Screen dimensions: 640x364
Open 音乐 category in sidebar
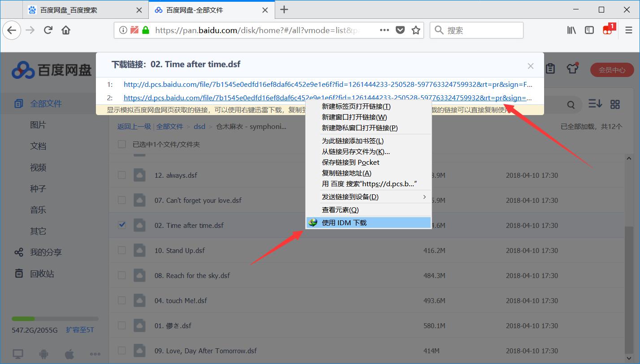pos(38,210)
